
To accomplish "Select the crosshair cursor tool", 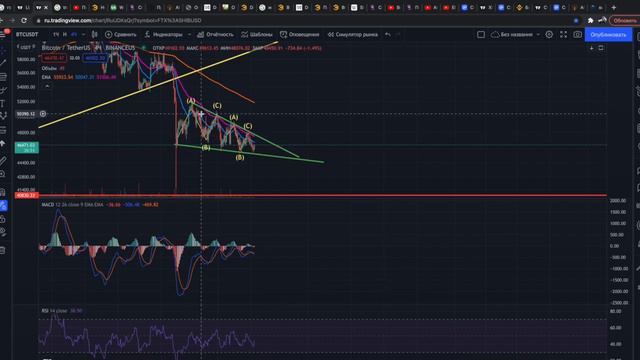I will click(3, 50).
